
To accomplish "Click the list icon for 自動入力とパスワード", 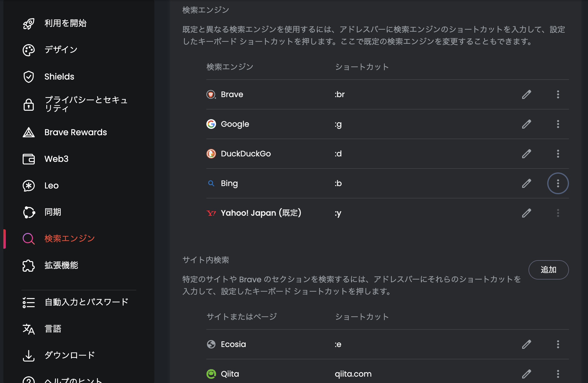I will [x=29, y=303].
